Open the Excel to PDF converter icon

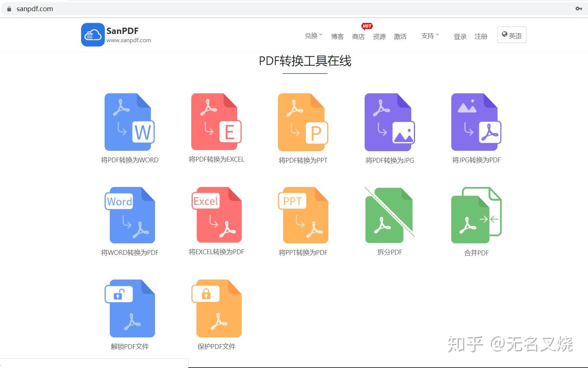[x=216, y=215]
